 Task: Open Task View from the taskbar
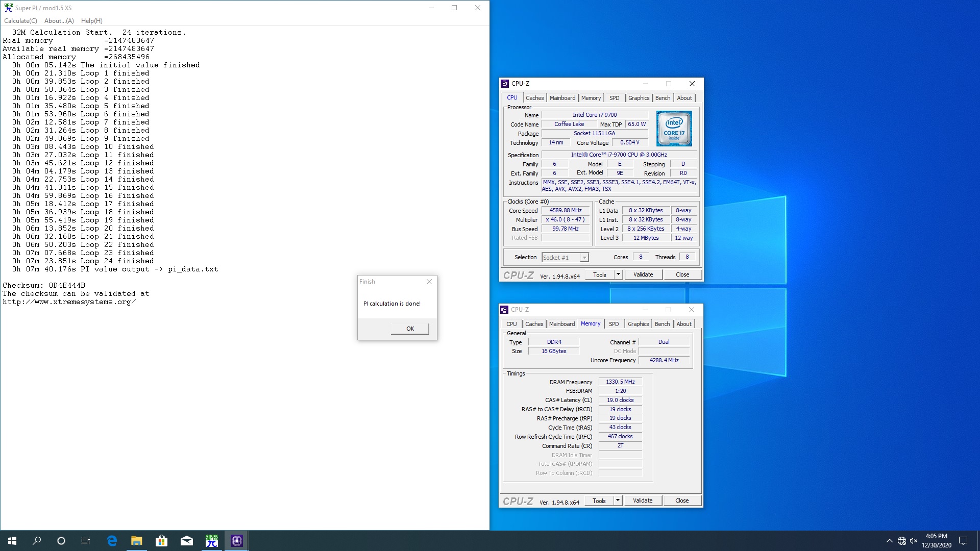click(86, 541)
